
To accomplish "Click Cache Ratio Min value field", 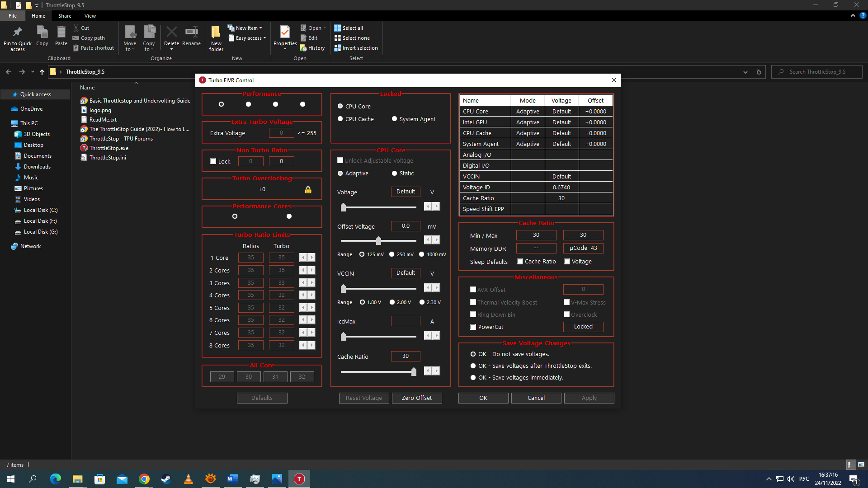I will 536,235.
